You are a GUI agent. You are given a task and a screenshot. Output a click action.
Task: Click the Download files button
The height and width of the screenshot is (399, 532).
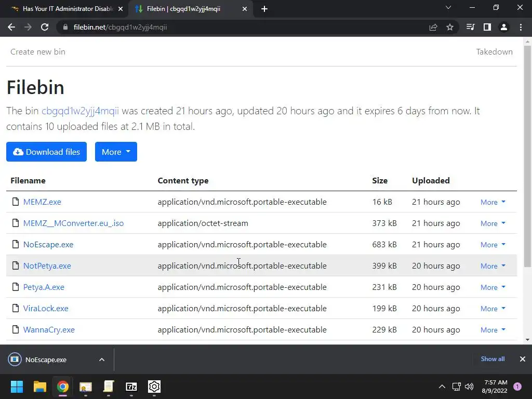pos(47,152)
